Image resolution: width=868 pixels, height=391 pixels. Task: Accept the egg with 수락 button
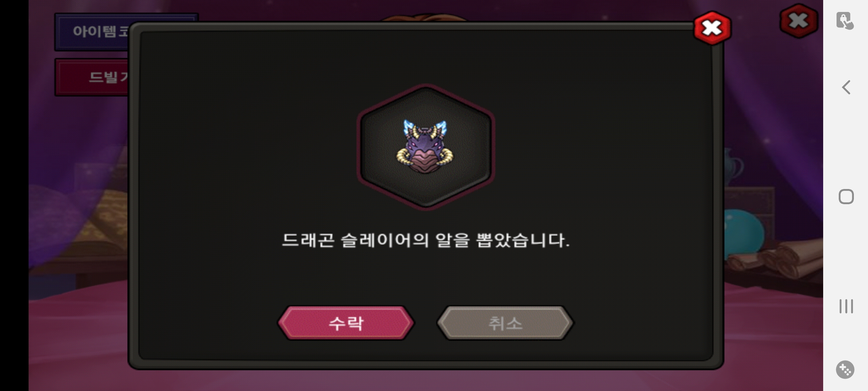tap(346, 323)
